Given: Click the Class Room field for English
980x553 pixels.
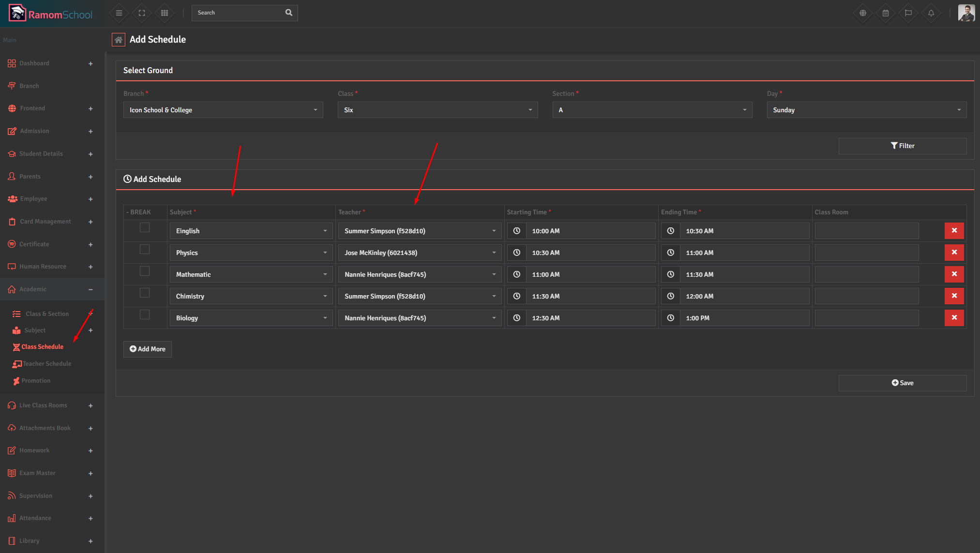Looking at the screenshot, I should (866, 231).
